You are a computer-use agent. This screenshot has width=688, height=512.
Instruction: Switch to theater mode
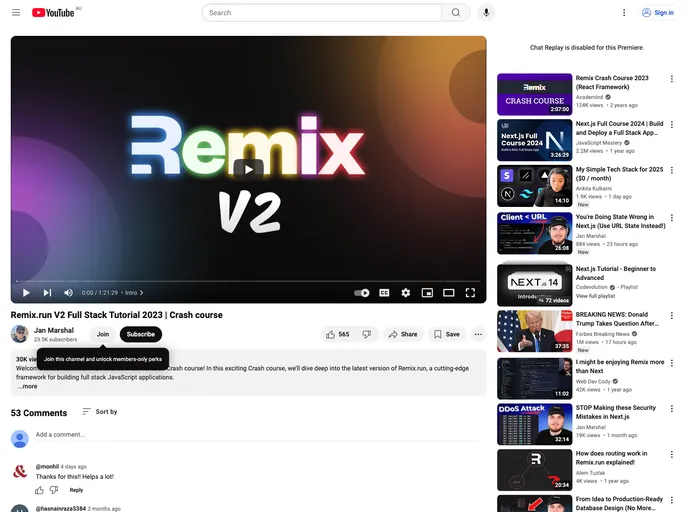(x=449, y=293)
